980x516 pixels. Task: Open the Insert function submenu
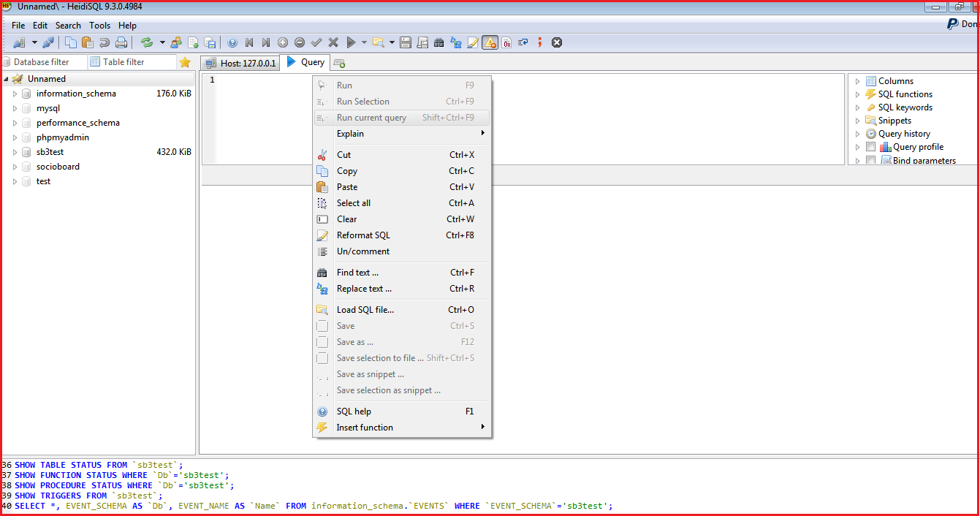point(402,428)
